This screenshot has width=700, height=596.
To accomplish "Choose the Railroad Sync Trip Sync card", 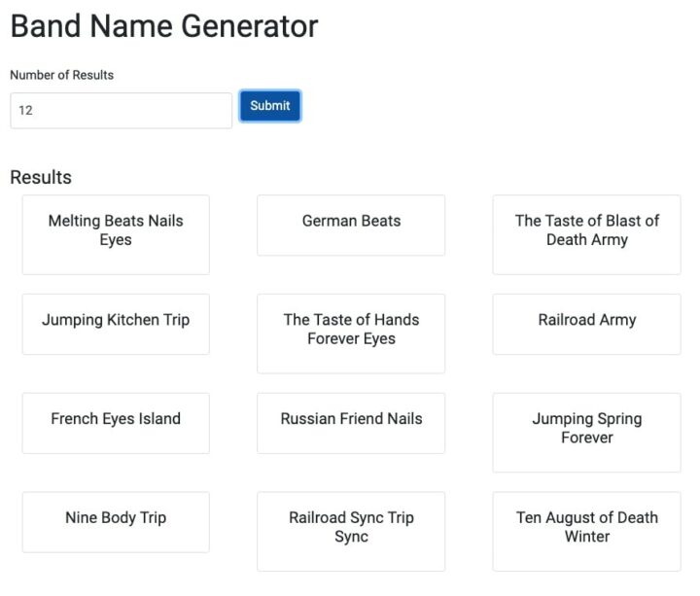I will 351,529.
